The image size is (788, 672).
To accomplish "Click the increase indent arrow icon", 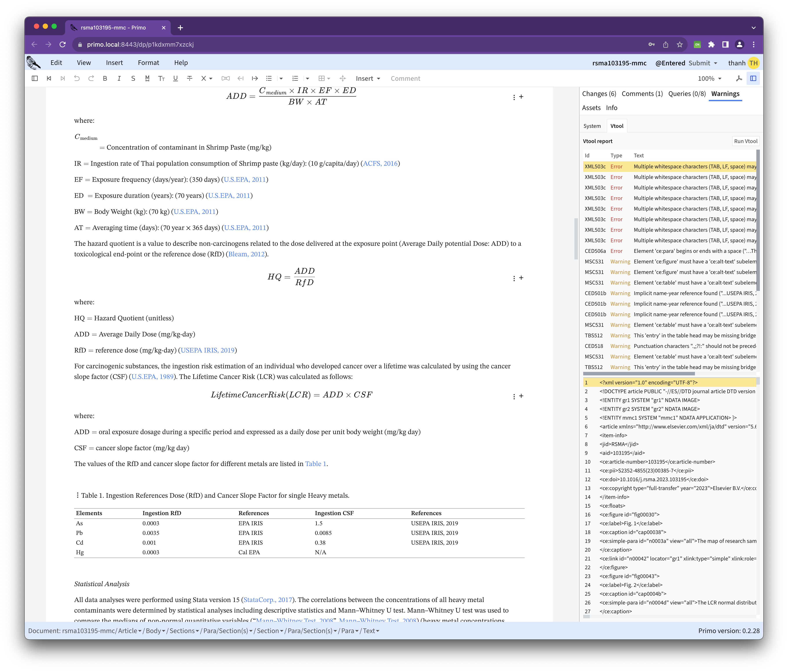I will [x=255, y=78].
